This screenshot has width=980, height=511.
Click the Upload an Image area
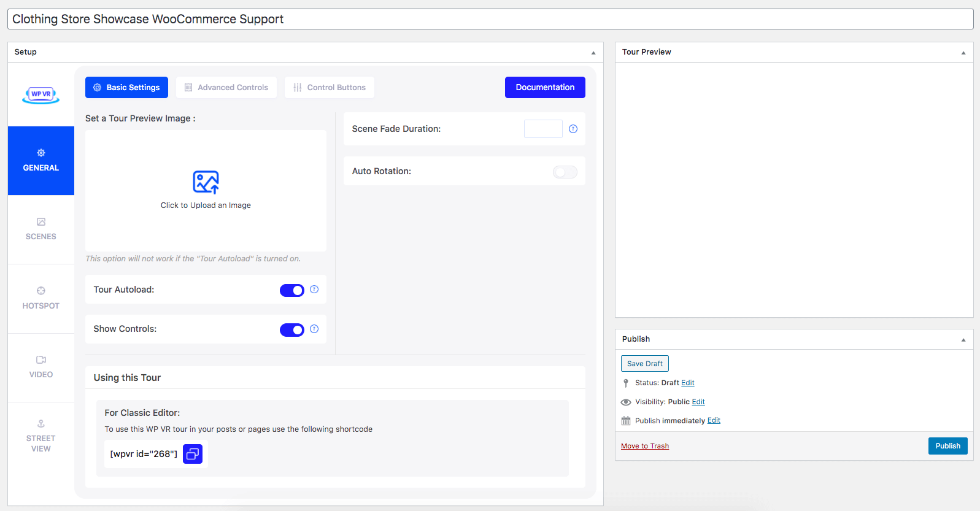[206, 191]
